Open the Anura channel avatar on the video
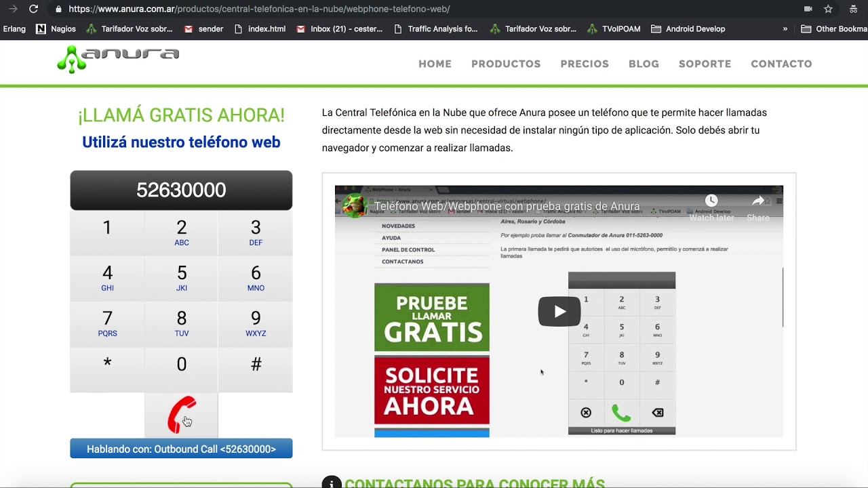Screen dimensions: 868x488 coord(355,205)
